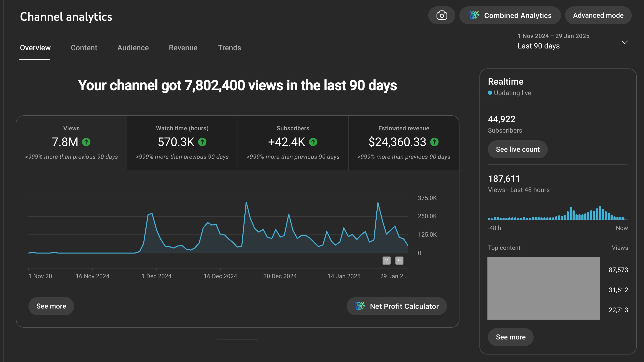This screenshot has width=644, height=362.
Task: Click the 250.0K y-axis label
Action: point(427,216)
